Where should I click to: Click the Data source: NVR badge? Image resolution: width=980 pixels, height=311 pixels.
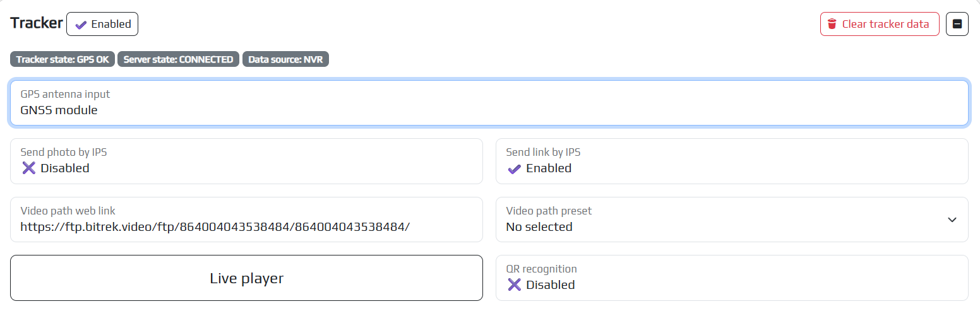pyautogui.click(x=285, y=59)
